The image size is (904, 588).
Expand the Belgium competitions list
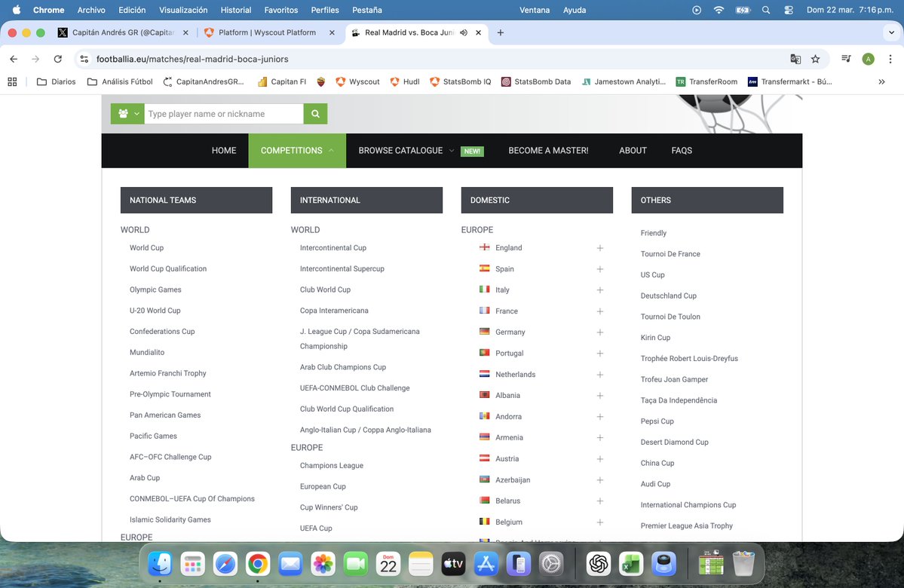pyautogui.click(x=599, y=522)
